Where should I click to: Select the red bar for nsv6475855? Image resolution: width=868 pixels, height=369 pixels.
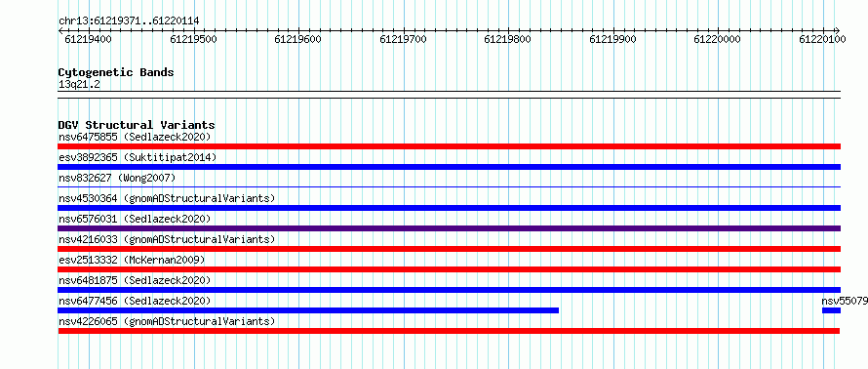click(449, 146)
